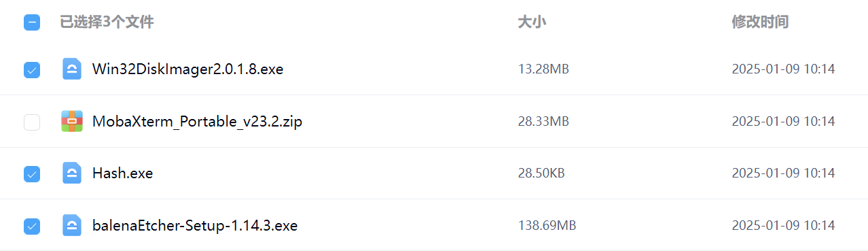This screenshot has height=251, width=868.
Task: Deselect the Hash.exe checkbox
Action: tap(32, 173)
